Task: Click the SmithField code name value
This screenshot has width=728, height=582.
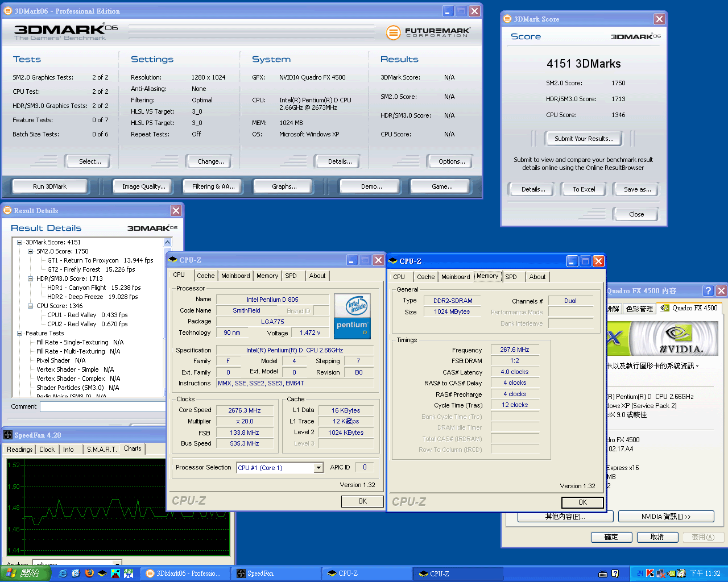Action: point(246,310)
